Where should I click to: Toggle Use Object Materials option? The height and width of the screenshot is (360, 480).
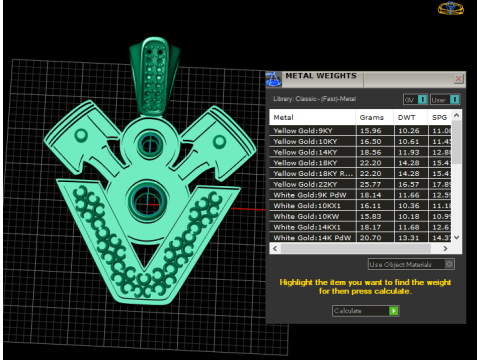[411, 264]
